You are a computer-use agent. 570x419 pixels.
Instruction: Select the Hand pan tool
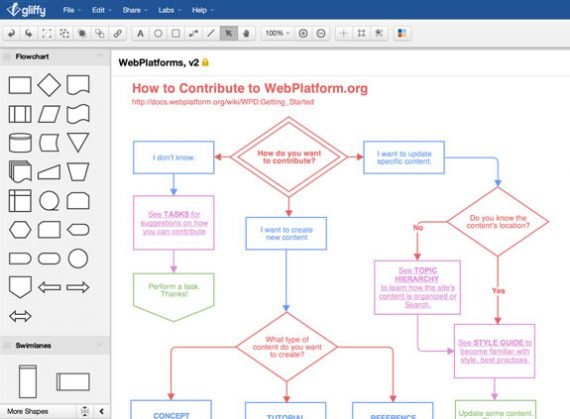click(246, 33)
